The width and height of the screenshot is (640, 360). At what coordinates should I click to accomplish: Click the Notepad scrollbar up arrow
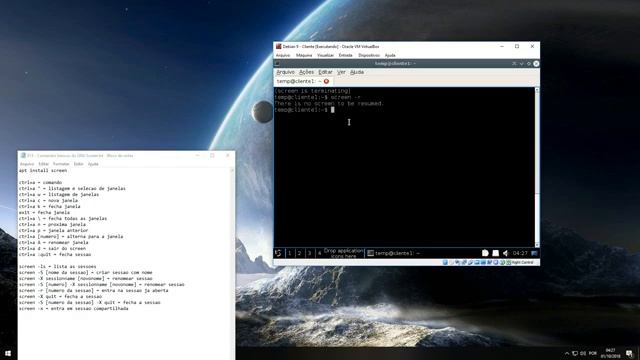coord(232,170)
